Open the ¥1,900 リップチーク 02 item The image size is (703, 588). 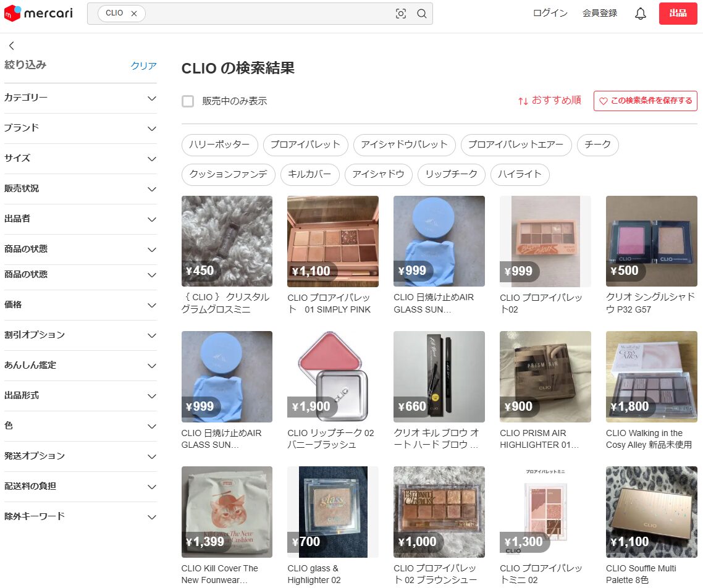(x=333, y=391)
